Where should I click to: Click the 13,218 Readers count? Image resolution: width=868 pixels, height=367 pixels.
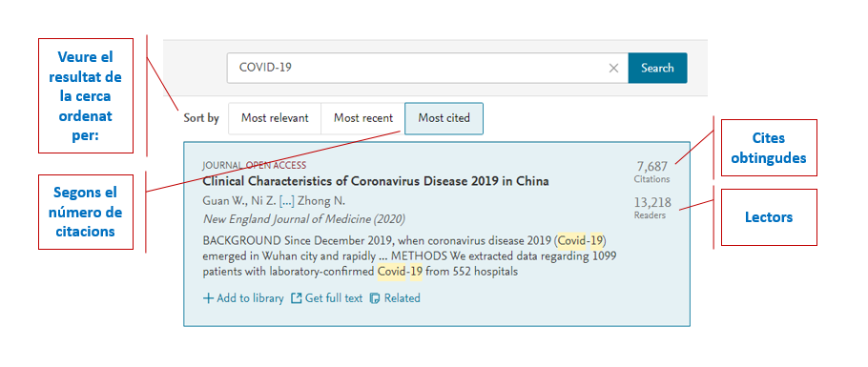tap(652, 208)
